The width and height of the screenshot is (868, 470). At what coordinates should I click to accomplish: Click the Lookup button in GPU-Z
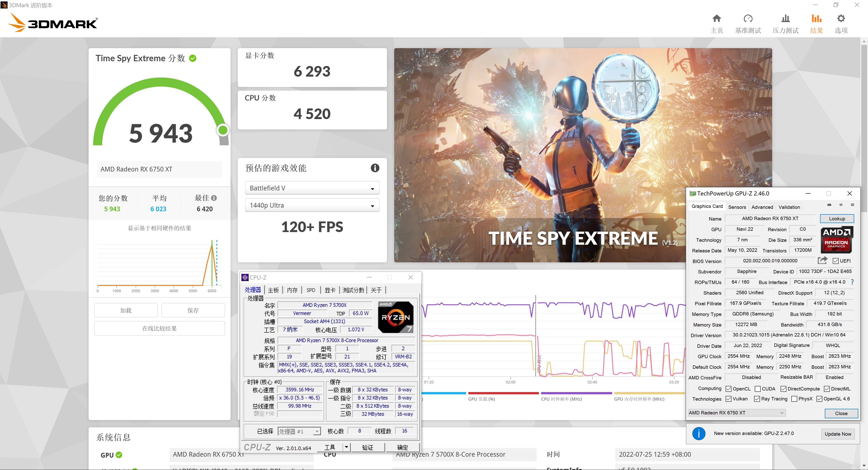click(x=837, y=218)
